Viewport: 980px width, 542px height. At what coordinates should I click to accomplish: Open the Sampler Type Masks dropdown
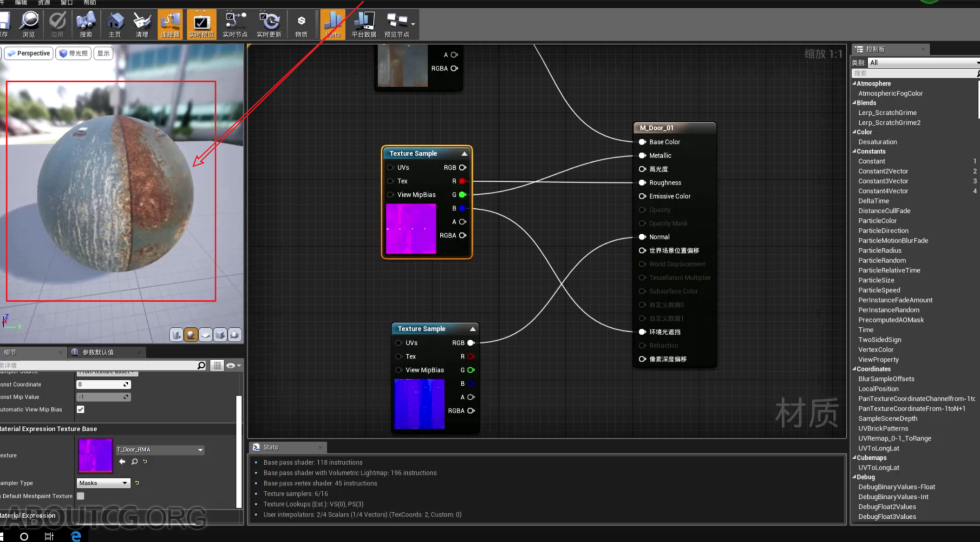tap(103, 483)
